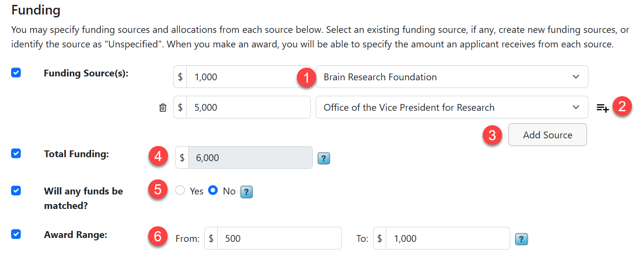Toggle the Funding Source(s) checkbox
The width and height of the screenshot is (644, 266).
click(x=16, y=73)
